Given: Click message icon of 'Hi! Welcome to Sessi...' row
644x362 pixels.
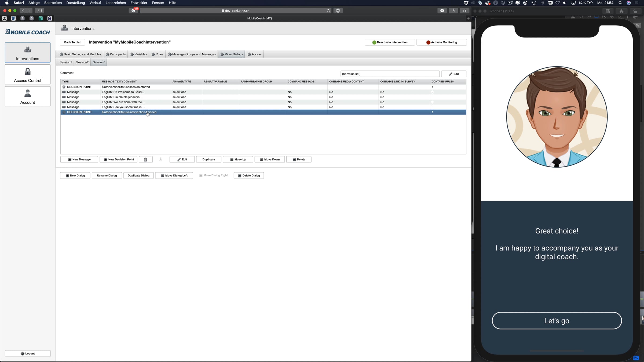Looking at the screenshot, I should [64, 92].
